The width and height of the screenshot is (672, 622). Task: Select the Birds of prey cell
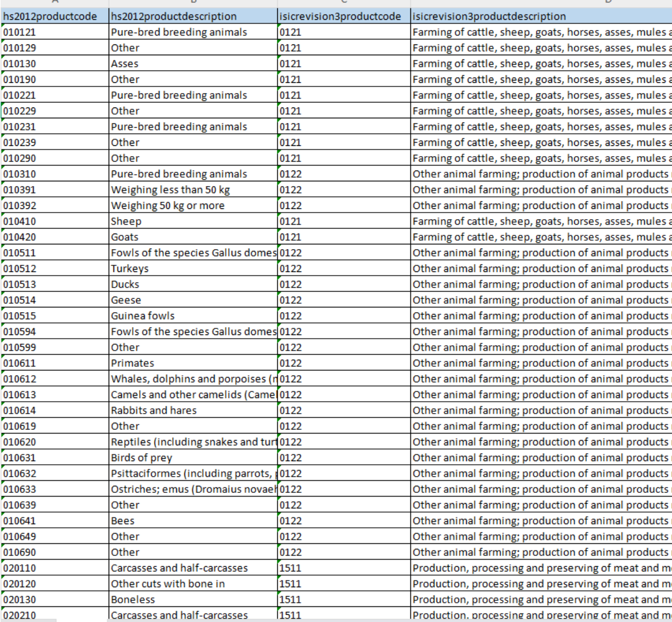click(x=193, y=457)
